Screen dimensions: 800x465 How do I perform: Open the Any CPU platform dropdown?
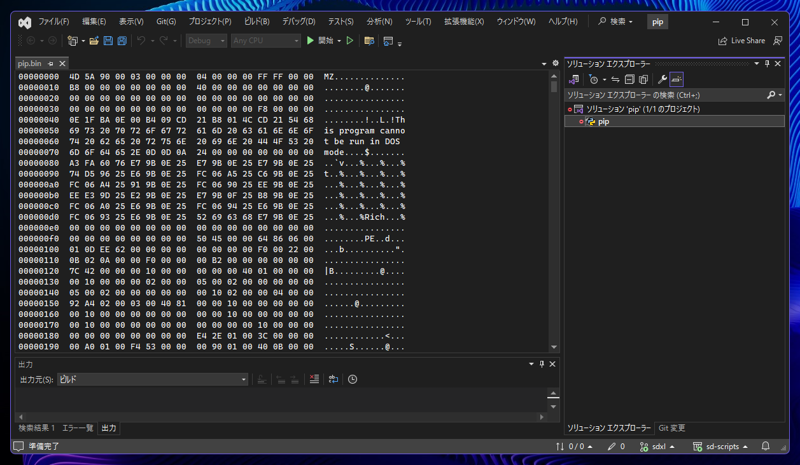click(266, 40)
